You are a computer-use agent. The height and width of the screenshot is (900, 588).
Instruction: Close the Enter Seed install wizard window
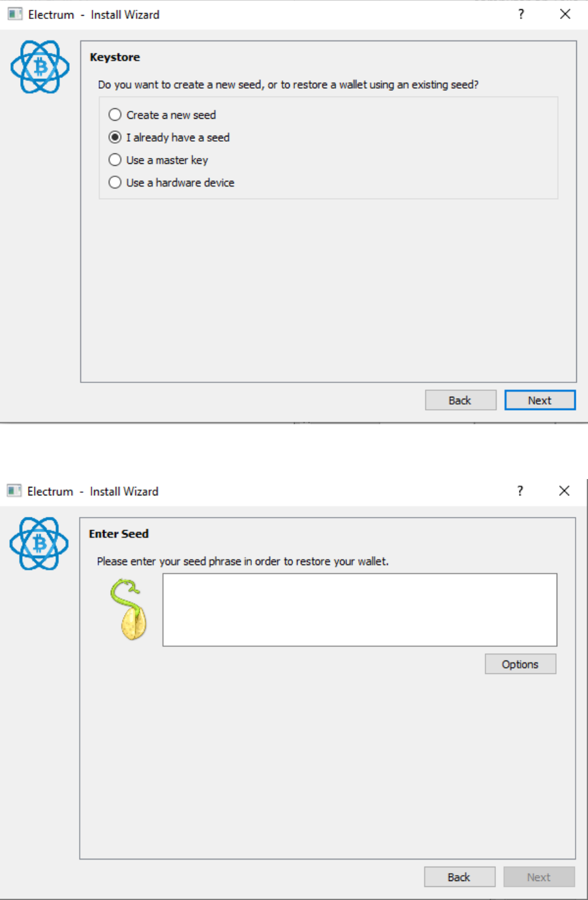point(565,491)
